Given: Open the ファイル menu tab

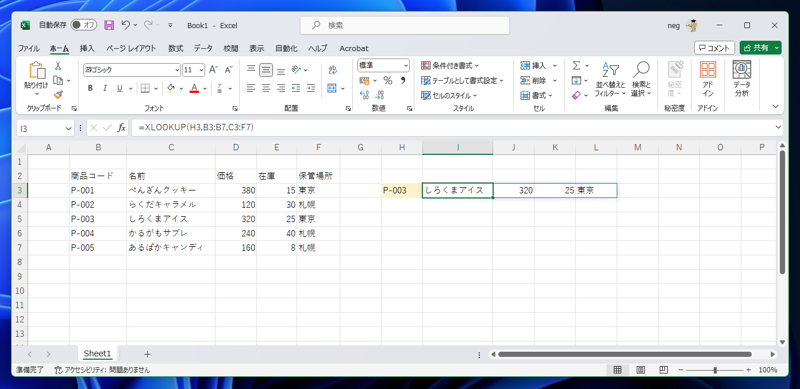Looking at the screenshot, I should 29,48.
